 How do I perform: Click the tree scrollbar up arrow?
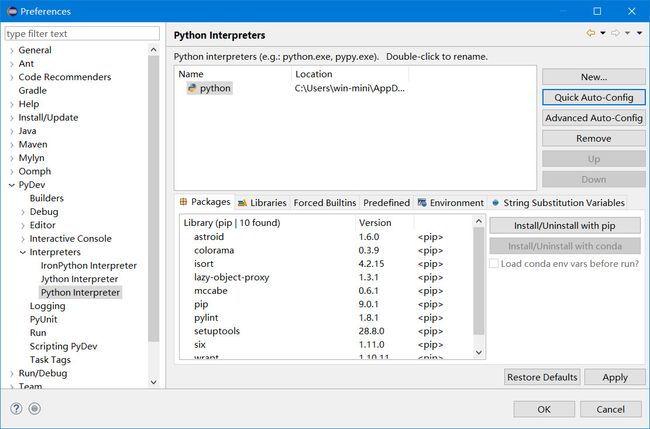(153, 50)
